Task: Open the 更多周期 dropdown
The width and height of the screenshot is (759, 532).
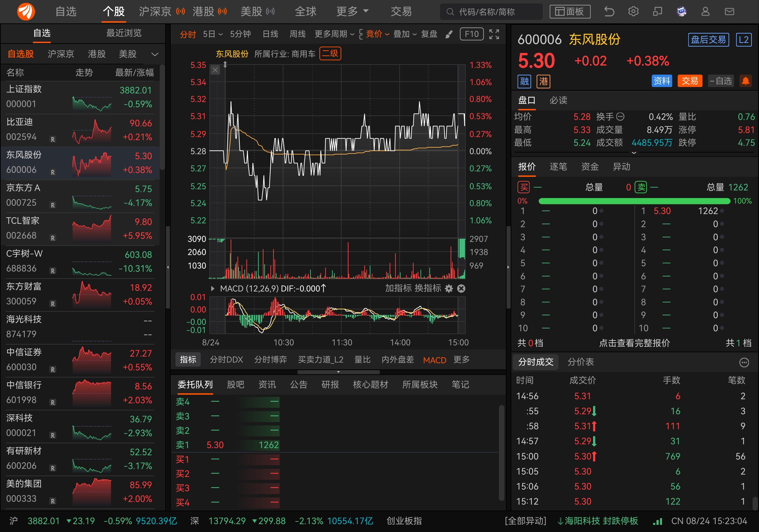Action: [334, 34]
